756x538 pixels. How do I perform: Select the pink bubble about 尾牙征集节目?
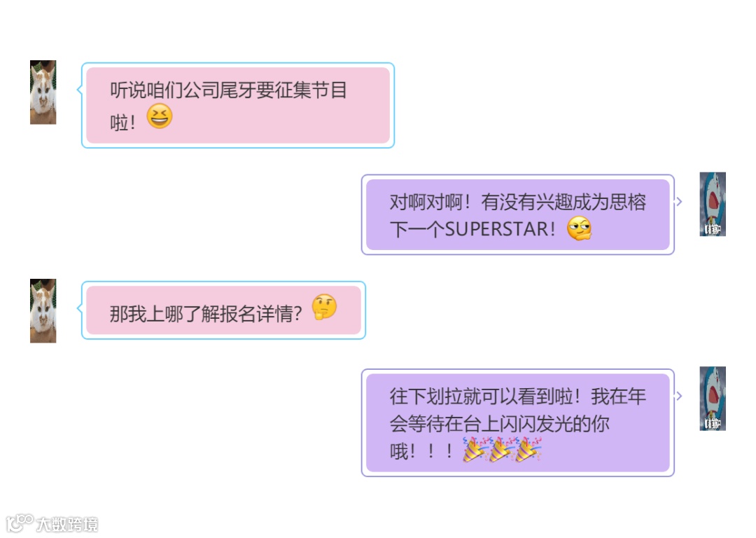(238, 105)
